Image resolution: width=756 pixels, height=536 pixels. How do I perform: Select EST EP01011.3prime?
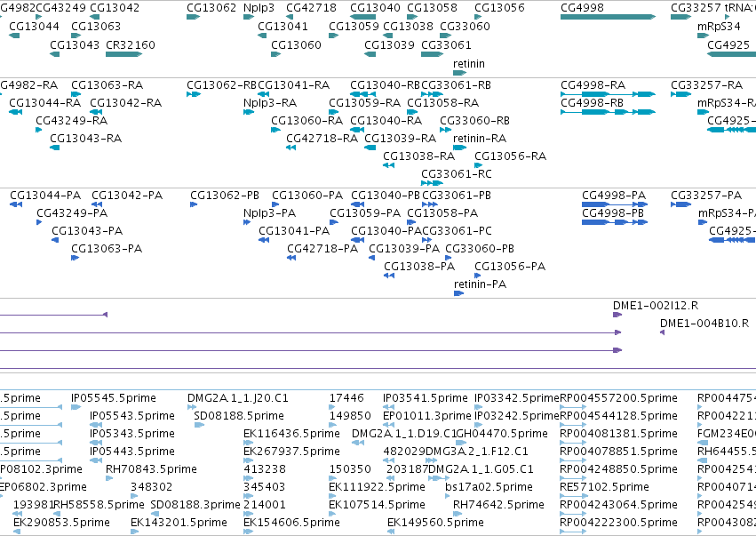click(x=426, y=416)
